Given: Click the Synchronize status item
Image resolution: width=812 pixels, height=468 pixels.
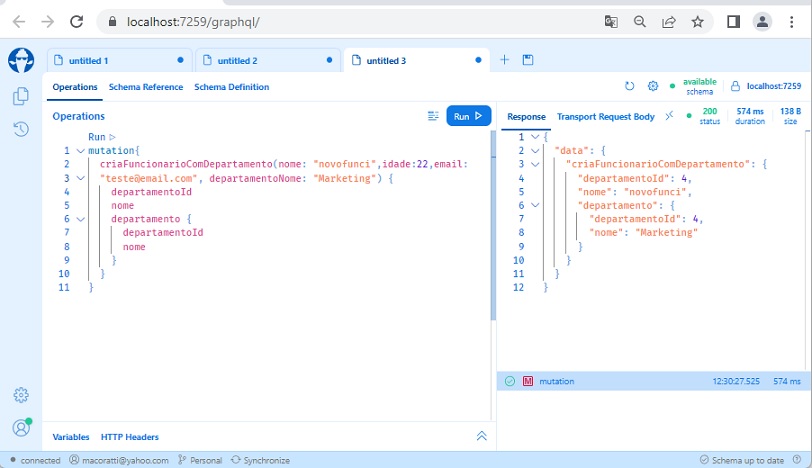Looking at the screenshot, I should point(260,460).
